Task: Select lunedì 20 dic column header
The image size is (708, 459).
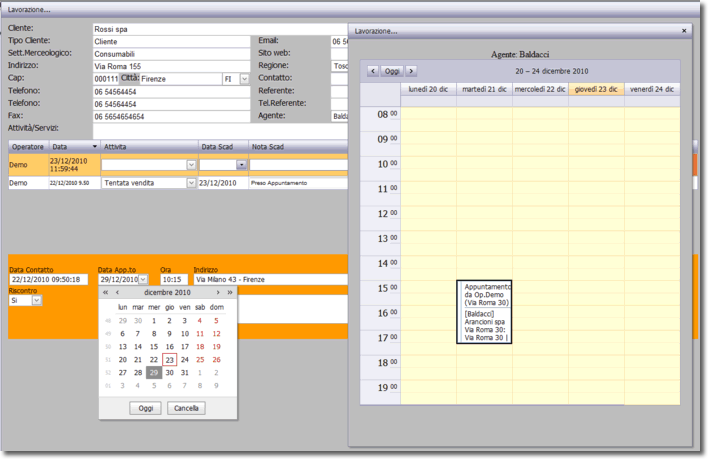Action: 428,89
